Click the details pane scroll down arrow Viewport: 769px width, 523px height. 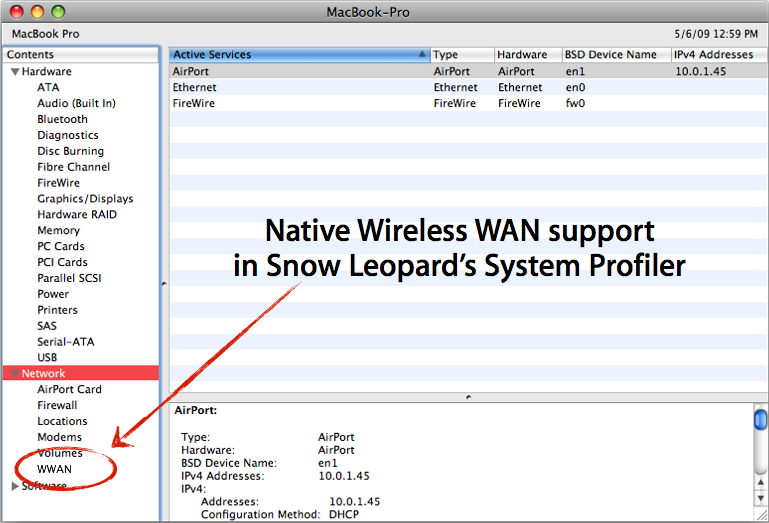(x=760, y=498)
